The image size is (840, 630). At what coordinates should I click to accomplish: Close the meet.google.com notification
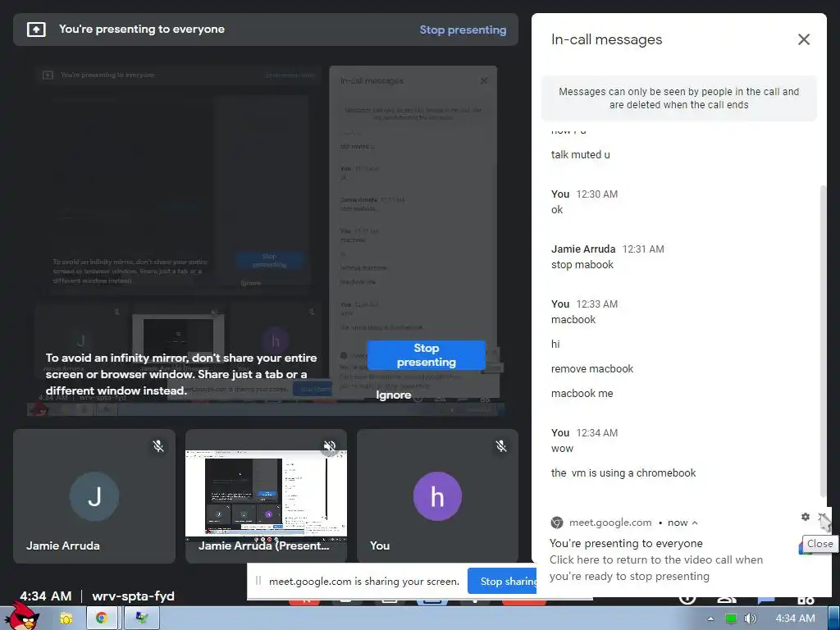click(822, 517)
